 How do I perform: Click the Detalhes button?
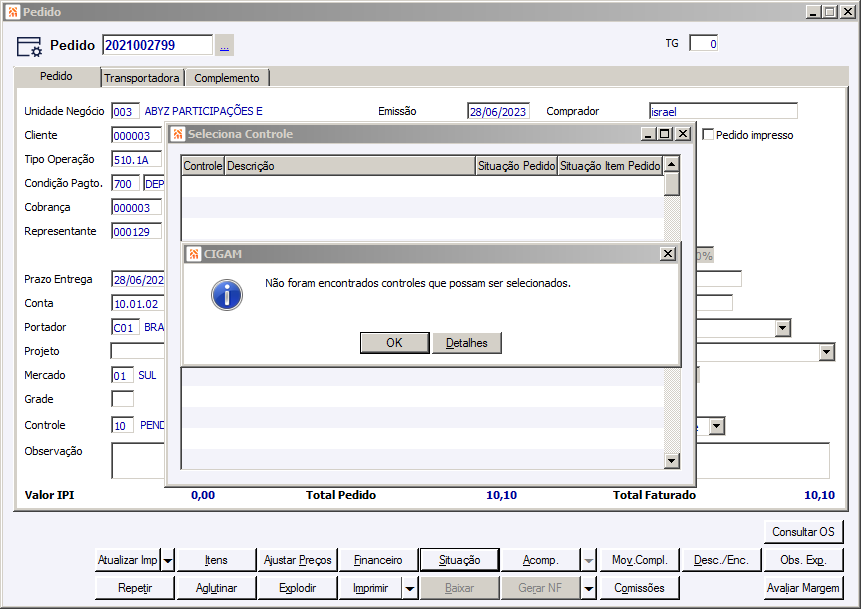click(x=467, y=343)
